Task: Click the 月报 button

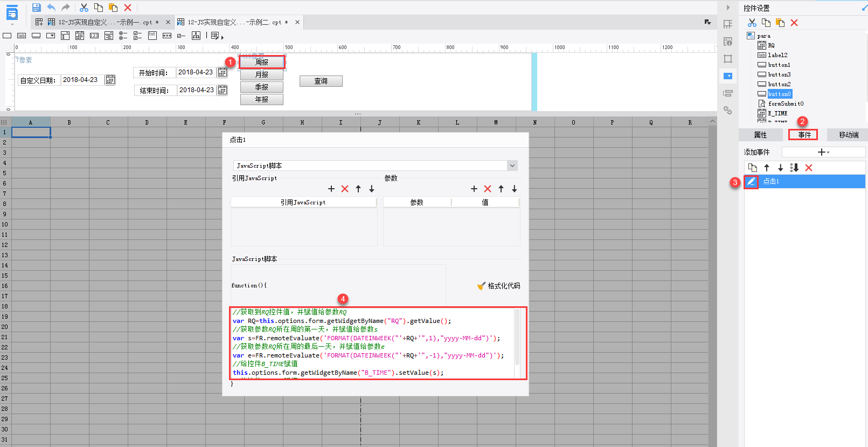Action: click(262, 74)
